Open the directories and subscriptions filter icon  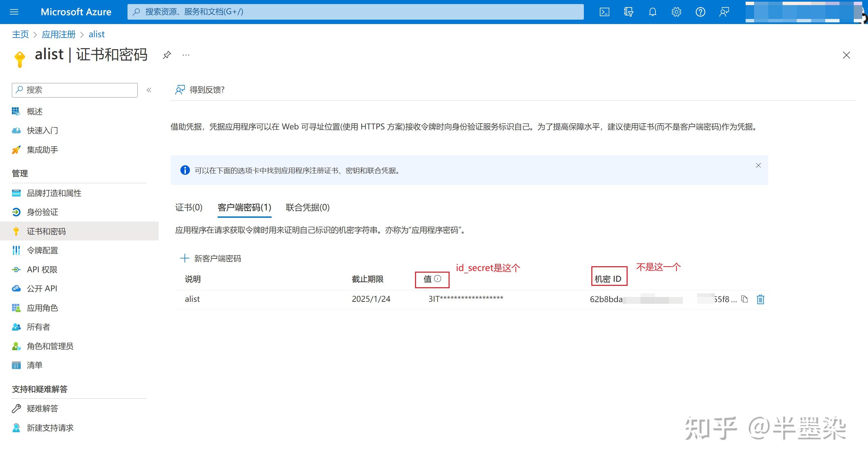628,12
